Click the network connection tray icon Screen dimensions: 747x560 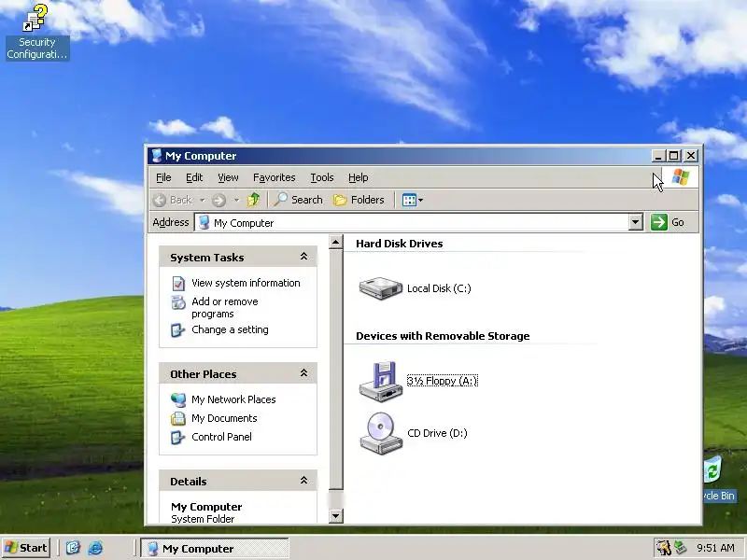[x=680, y=548]
